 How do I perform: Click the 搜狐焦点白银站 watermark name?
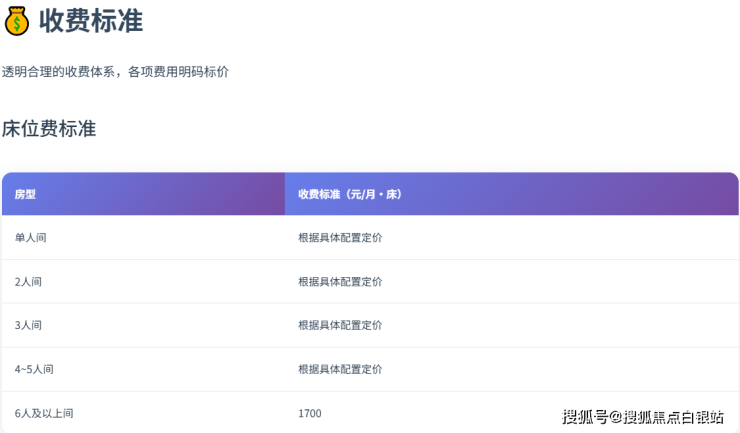(673, 417)
